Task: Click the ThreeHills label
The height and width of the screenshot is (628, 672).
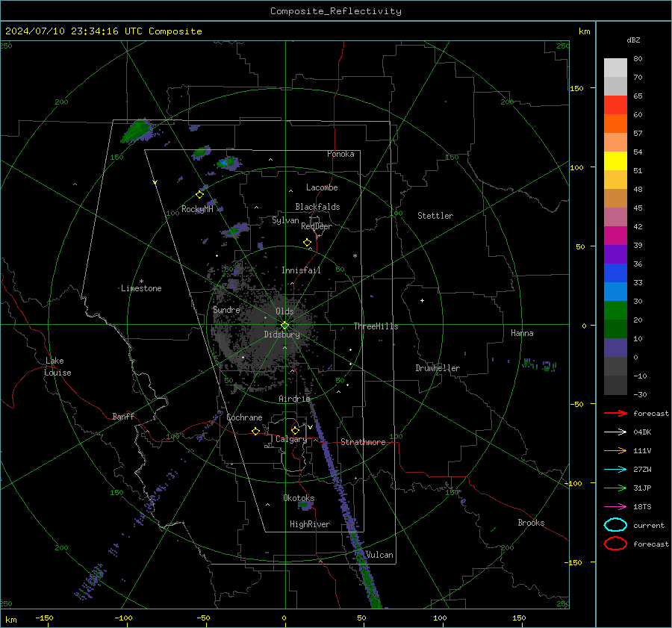Action: (x=376, y=326)
